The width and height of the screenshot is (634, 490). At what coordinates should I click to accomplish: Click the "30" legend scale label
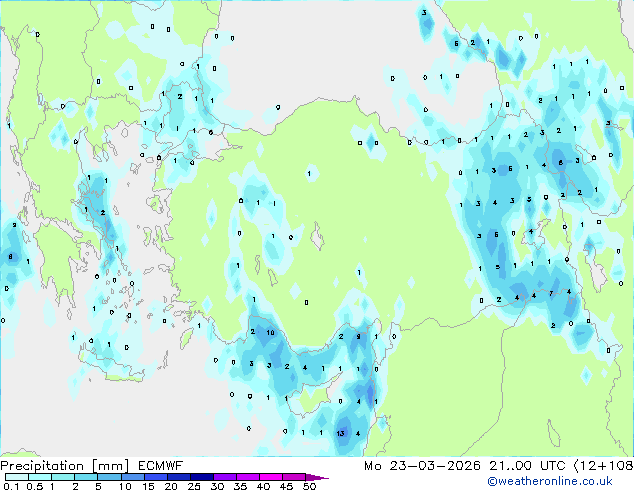click(x=217, y=486)
